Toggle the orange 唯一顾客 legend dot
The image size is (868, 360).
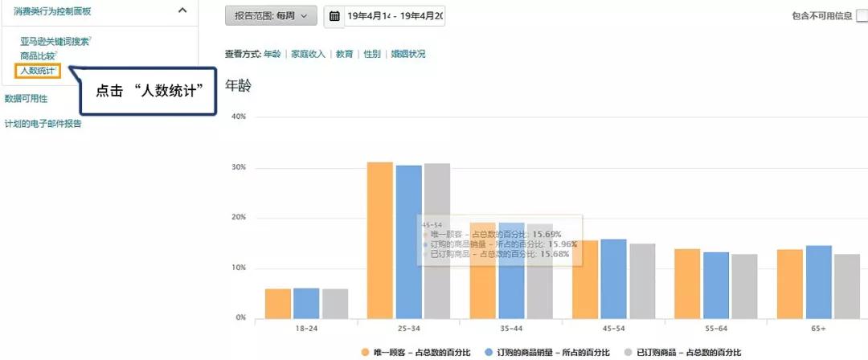(x=366, y=352)
